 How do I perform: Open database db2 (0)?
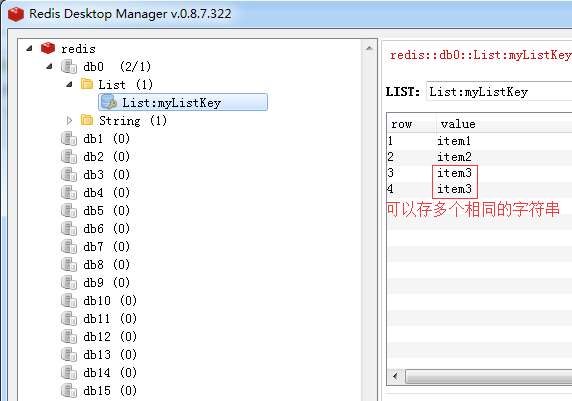coord(107,157)
